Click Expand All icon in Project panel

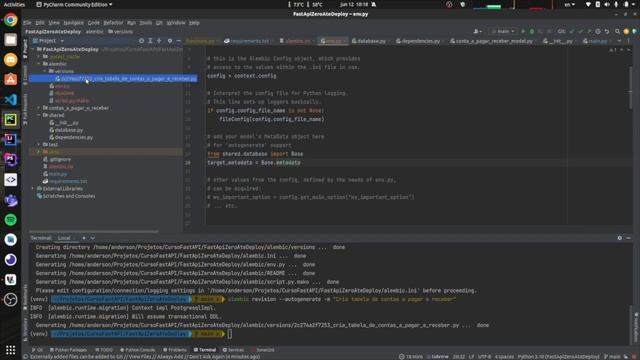tap(150, 41)
